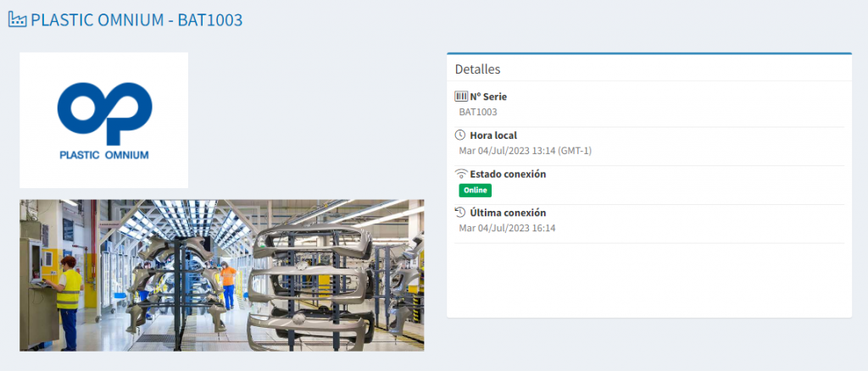Open the PLASTIC OMNIUM - BAT1003 page title
Image resolution: width=868 pixels, height=371 pixels.
pyautogui.click(x=136, y=19)
